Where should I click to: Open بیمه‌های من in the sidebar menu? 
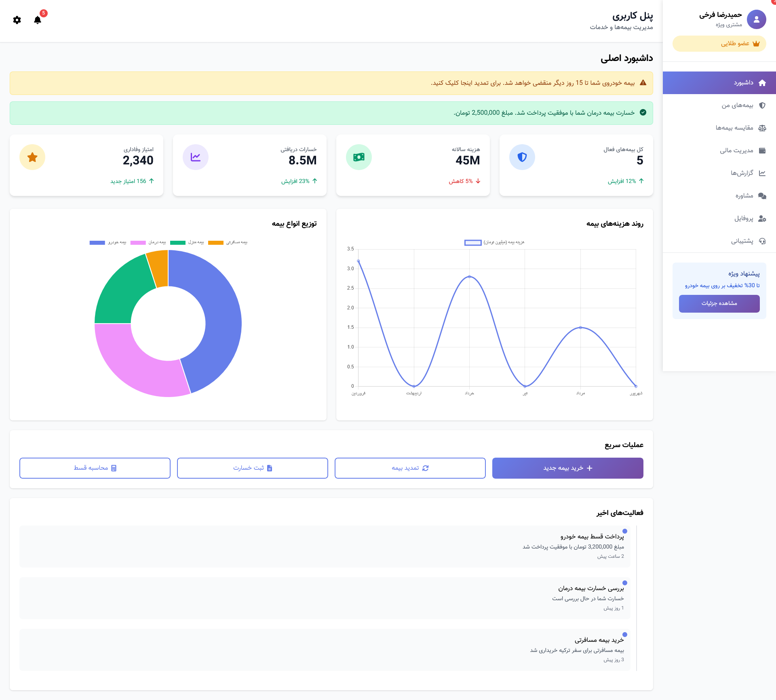[x=738, y=105]
